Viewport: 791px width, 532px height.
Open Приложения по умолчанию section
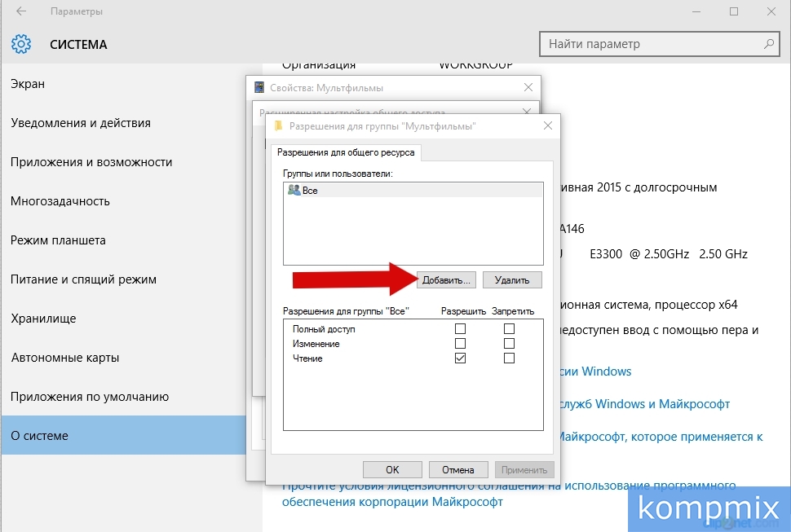pos(124,397)
